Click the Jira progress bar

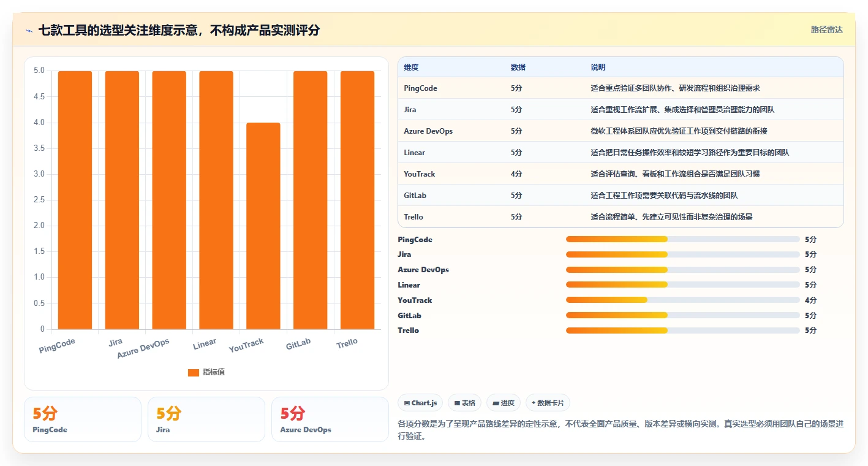(x=683, y=254)
